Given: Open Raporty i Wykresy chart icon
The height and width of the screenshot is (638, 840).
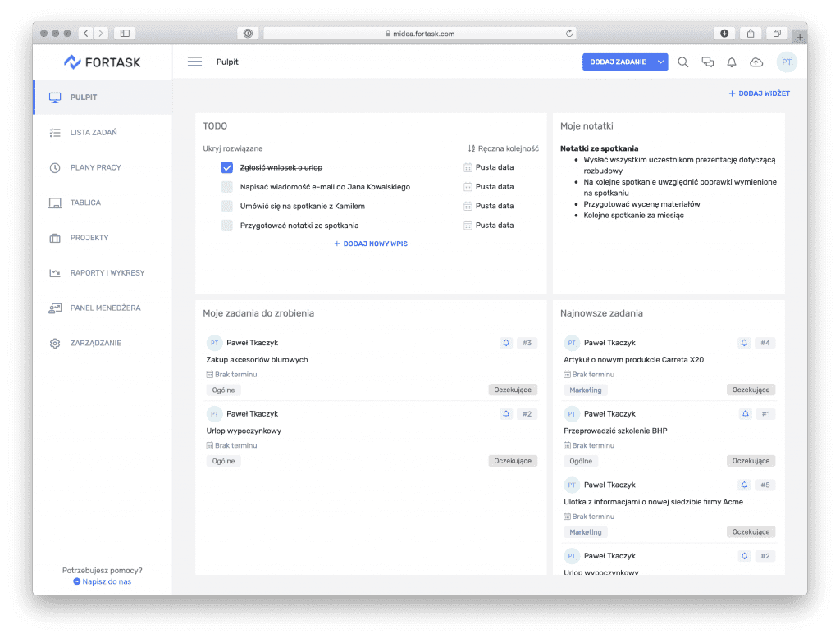Looking at the screenshot, I should coord(52,272).
